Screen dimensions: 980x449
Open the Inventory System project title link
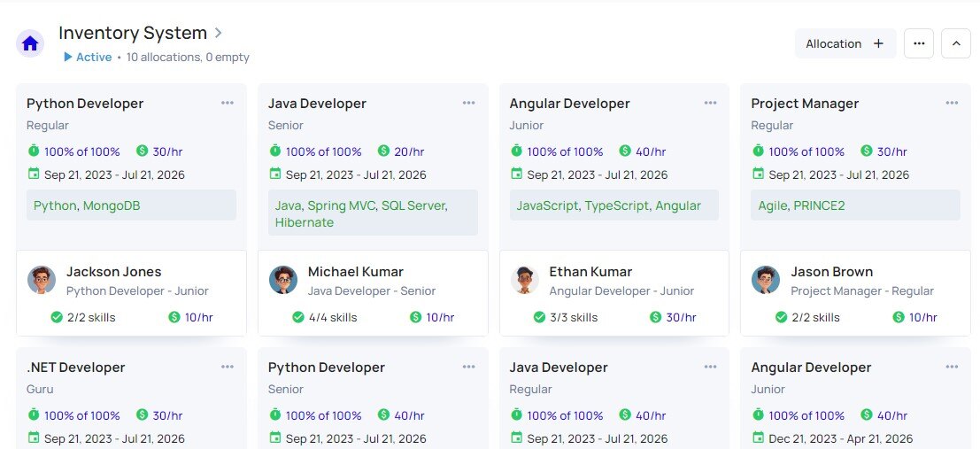coord(133,33)
